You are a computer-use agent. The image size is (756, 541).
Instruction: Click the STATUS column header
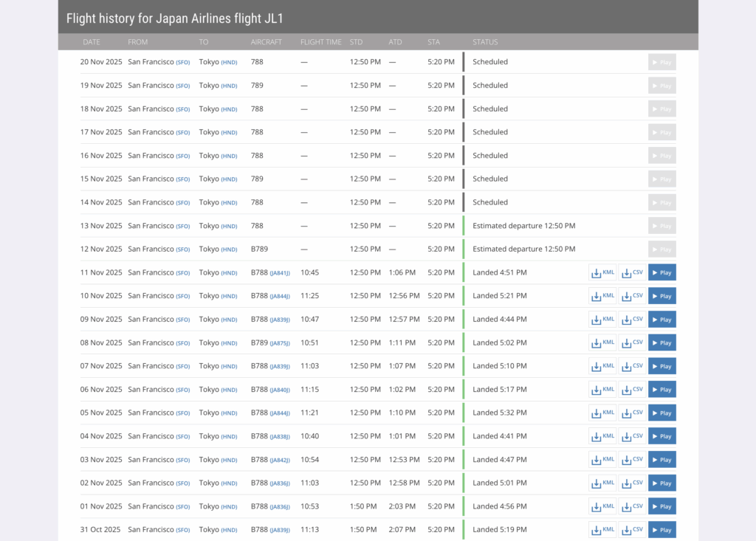click(x=485, y=42)
